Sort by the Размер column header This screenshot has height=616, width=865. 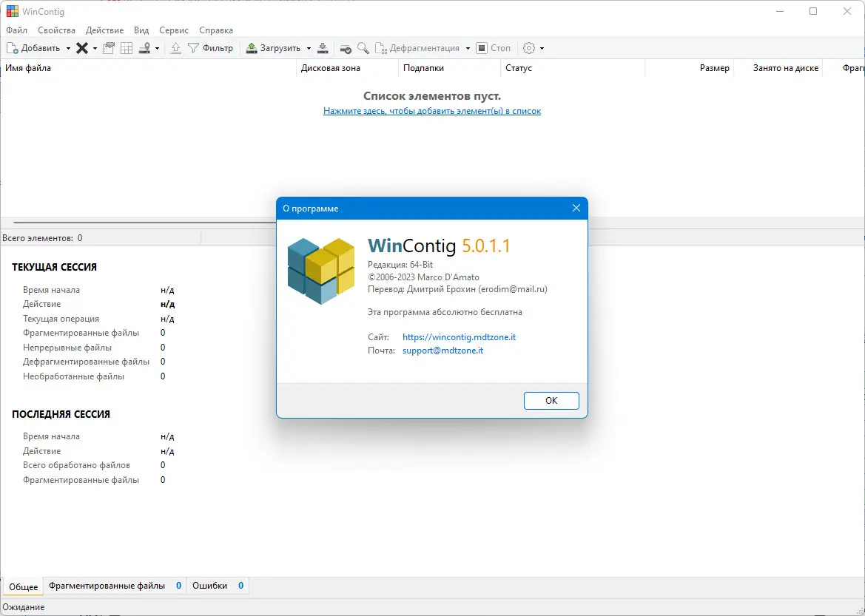(689, 68)
